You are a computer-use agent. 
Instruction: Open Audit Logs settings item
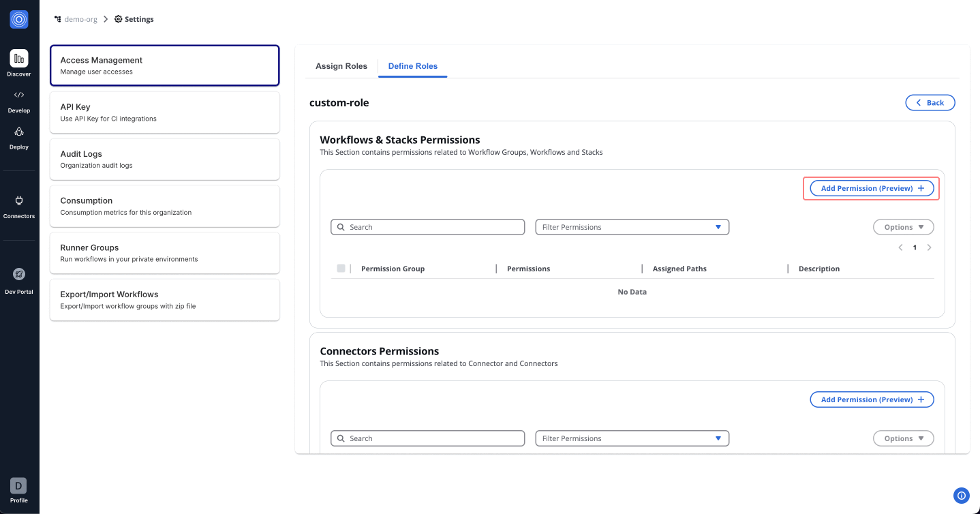164,160
